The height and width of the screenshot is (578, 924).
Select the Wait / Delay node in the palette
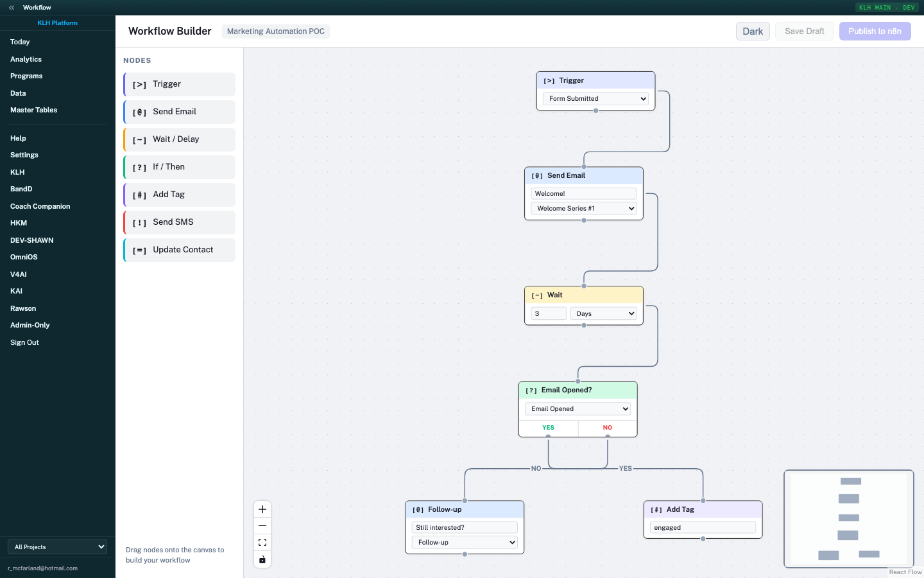click(179, 139)
